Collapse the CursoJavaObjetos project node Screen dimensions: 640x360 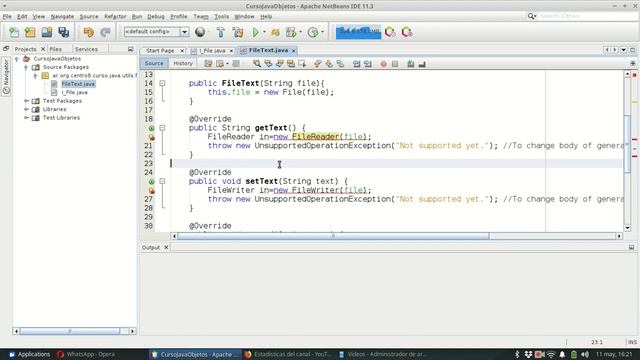point(17,59)
